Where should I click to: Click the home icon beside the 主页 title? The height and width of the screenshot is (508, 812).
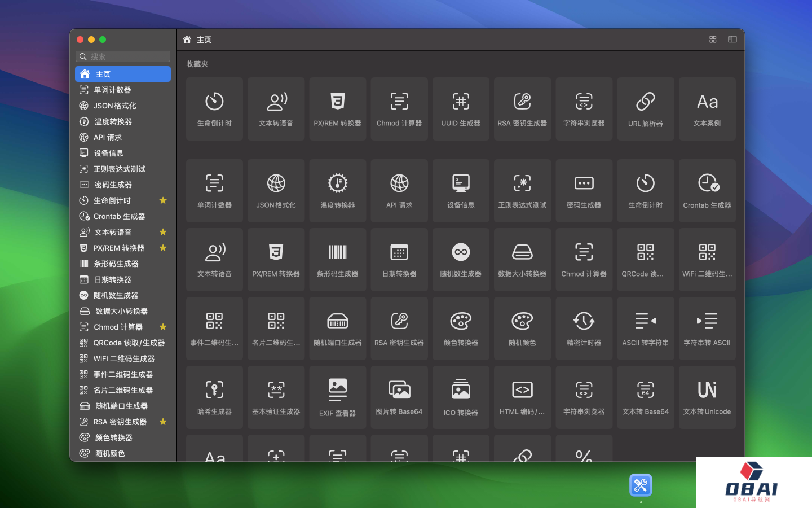click(187, 40)
